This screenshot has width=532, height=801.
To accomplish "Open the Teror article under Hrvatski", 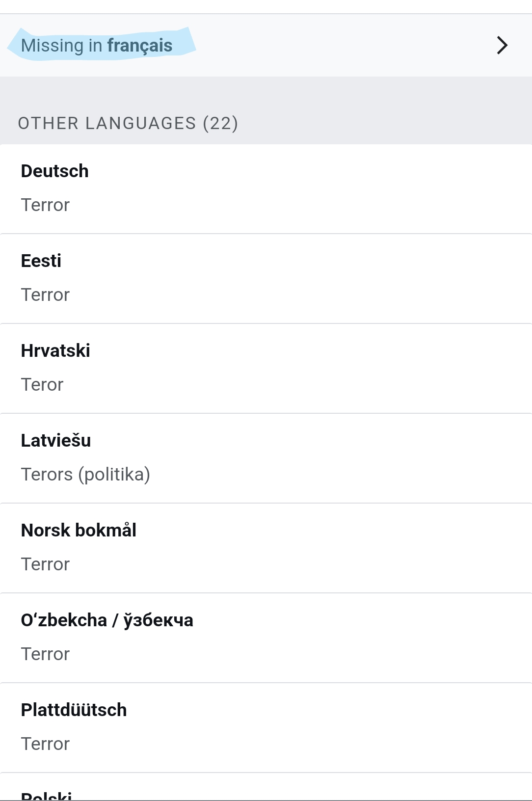I will click(42, 385).
